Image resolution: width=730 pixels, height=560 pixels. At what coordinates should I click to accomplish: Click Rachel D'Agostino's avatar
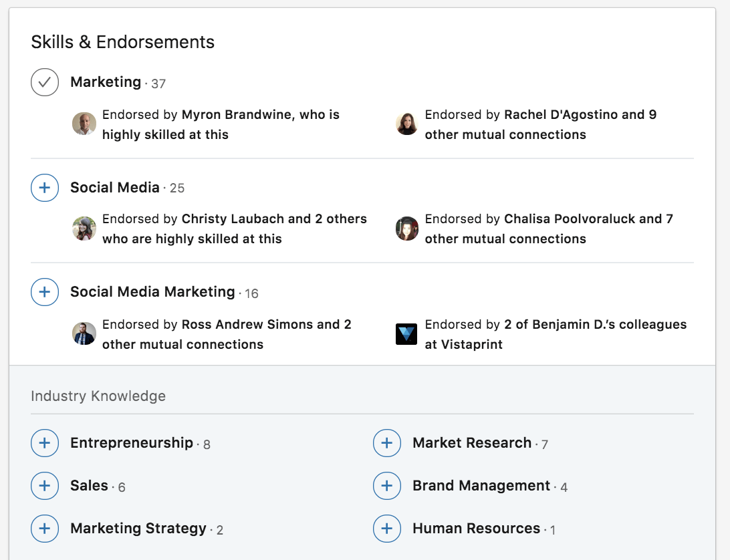click(406, 124)
